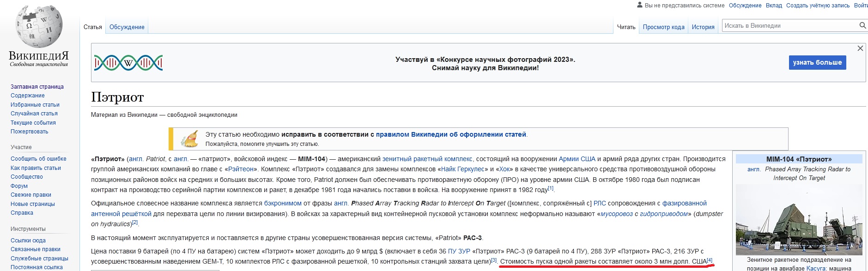Open the «Форум» sidebar link

(x=19, y=186)
